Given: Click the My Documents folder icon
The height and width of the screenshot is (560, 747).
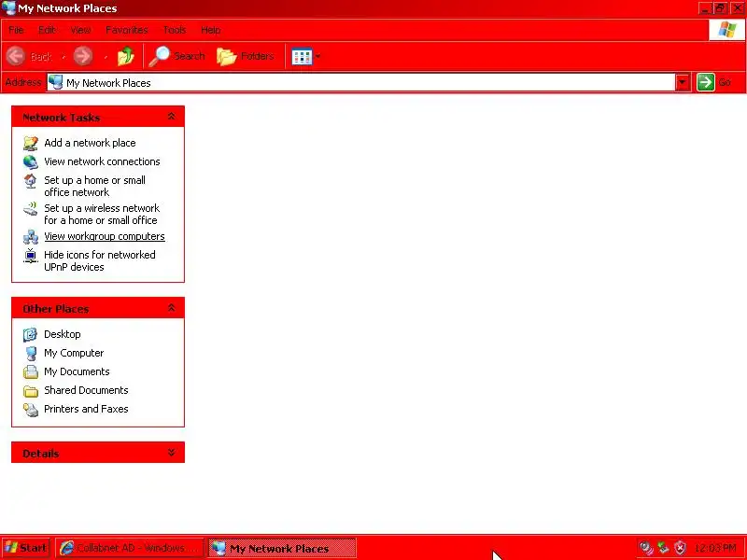Looking at the screenshot, I should pos(31,371).
